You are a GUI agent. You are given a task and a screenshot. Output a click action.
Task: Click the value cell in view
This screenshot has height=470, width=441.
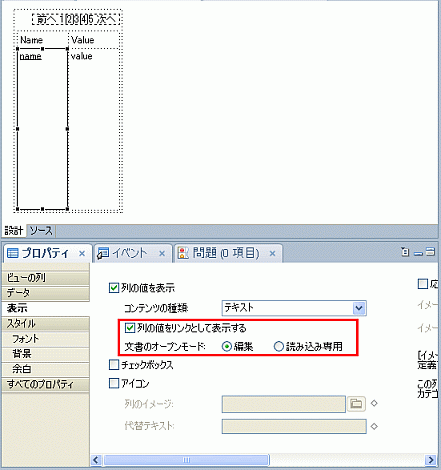[82, 56]
